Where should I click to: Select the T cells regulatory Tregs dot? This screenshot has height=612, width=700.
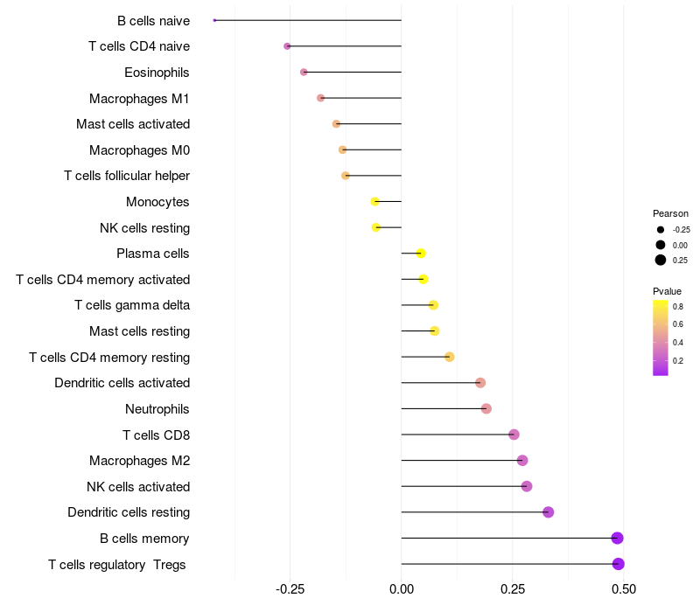619,564
